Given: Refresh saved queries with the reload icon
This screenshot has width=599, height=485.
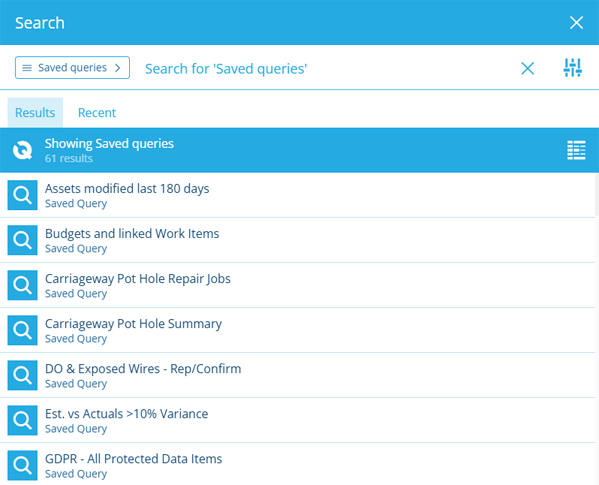Looking at the screenshot, I should pos(23,150).
